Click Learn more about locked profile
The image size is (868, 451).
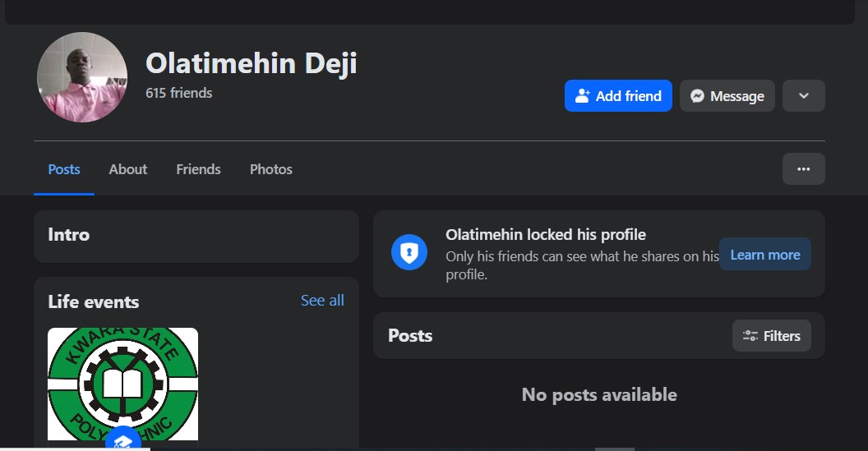click(764, 255)
